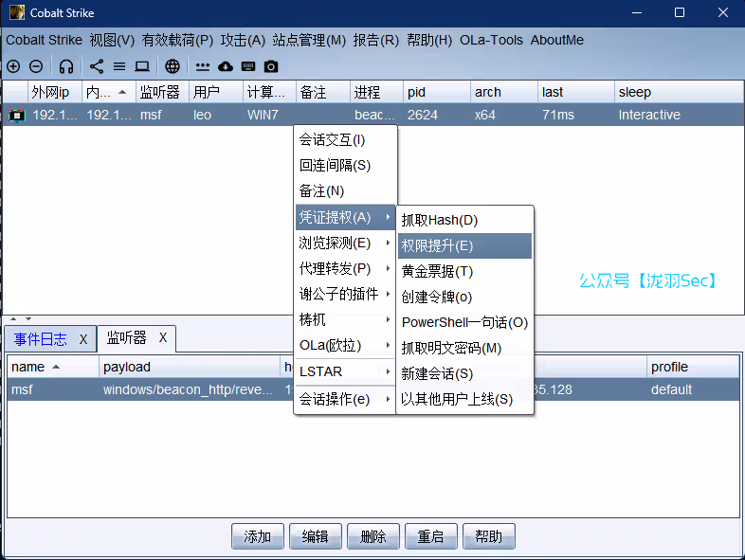The width and height of the screenshot is (745, 560).
Task: Click the globe web icon in toolbar
Action: tap(173, 66)
